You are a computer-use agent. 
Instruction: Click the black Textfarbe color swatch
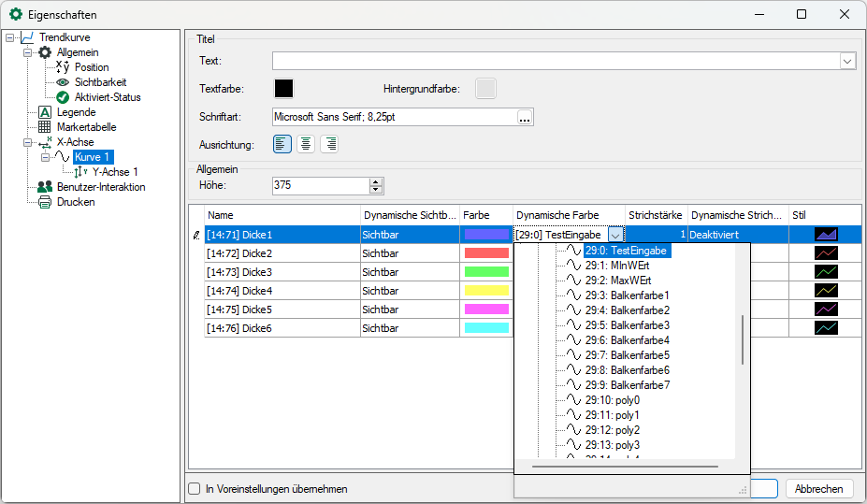[x=283, y=89]
